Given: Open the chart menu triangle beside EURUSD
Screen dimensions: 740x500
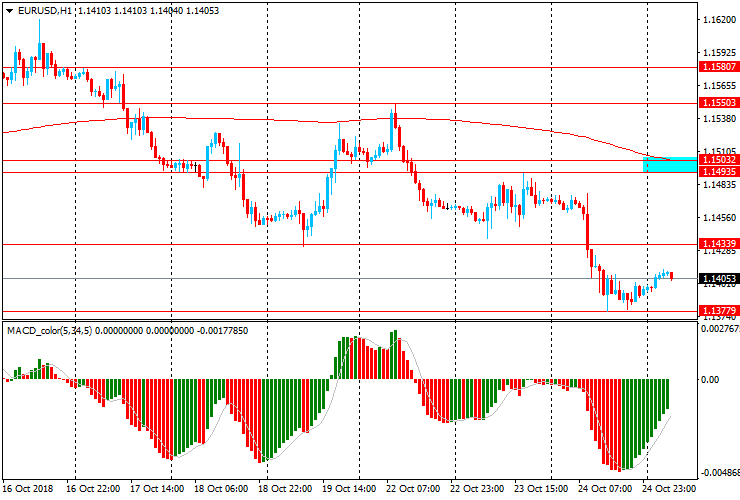Looking at the screenshot, I should (x=9, y=10).
